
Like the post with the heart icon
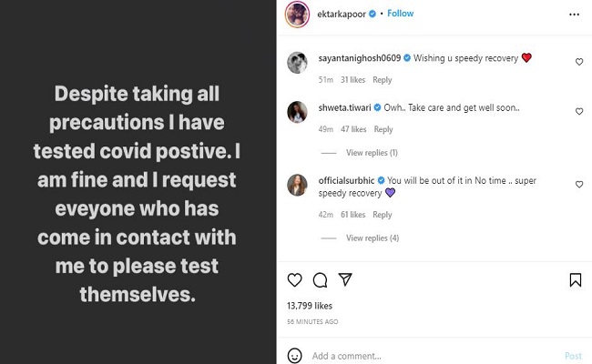(x=294, y=279)
